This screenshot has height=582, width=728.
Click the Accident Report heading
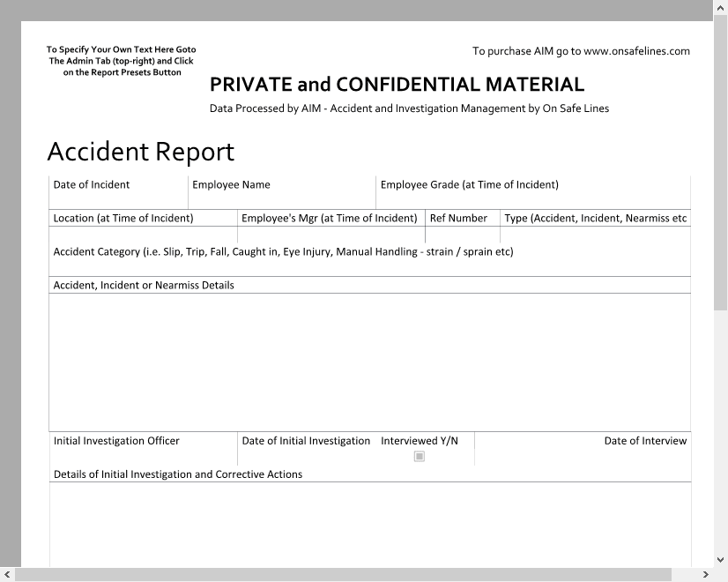point(141,152)
